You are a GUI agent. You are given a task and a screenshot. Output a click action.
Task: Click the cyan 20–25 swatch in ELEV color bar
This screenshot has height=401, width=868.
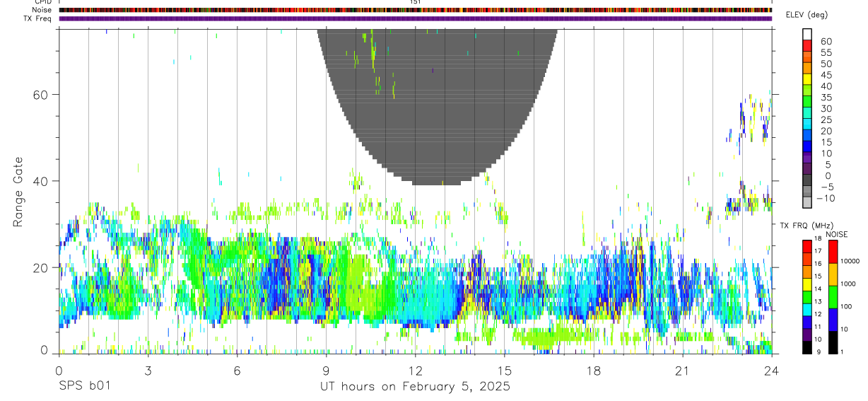pos(807,124)
